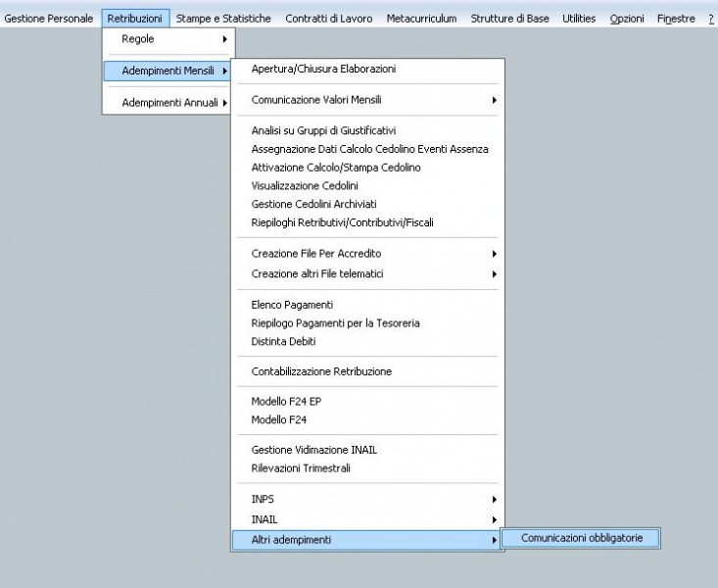Click the Retribuzioni menu in the menu bar
The height and width of the screenshot is (588, 718).
coord(135,19)
